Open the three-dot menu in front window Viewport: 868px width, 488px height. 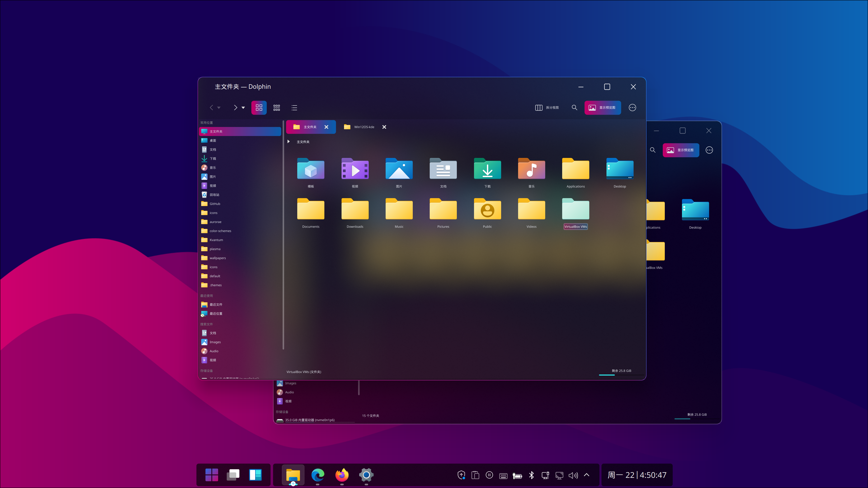(x=632, y=108)
